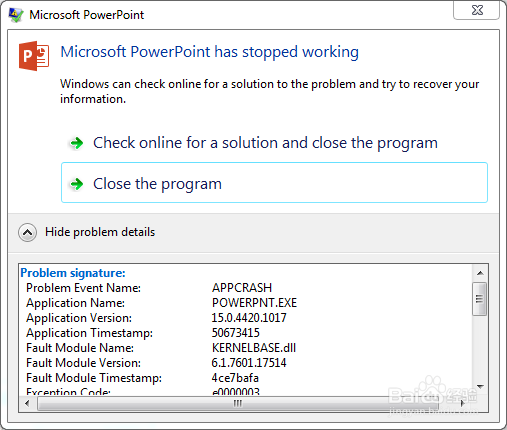Close the error dialog with X button

coord(477,10)
